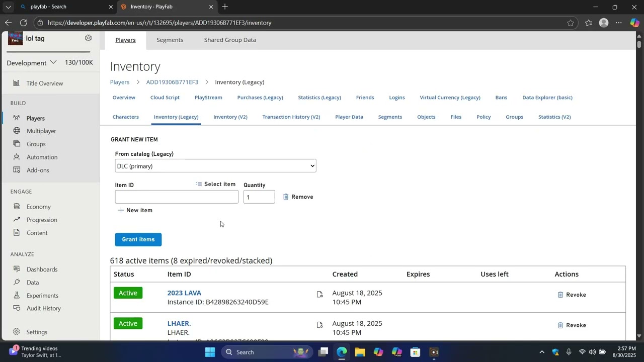Switch to the Shared Group Data tab
644x362 pixels.
pos(230,40)
